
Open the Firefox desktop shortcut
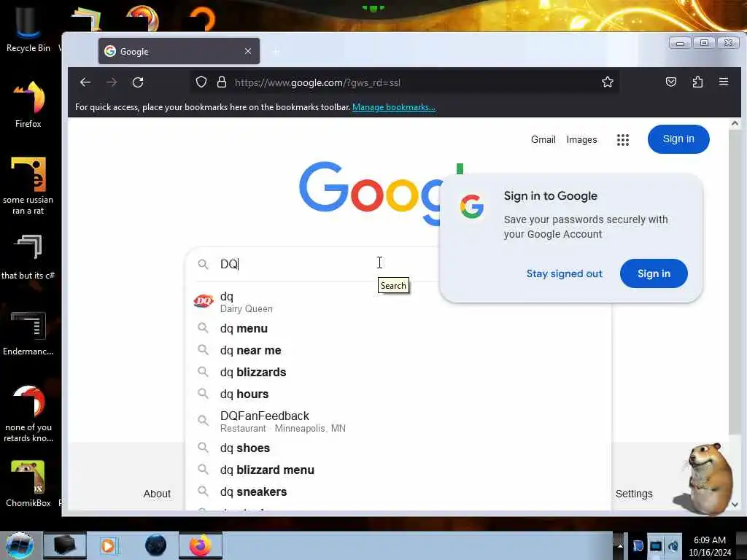[28, 104]
